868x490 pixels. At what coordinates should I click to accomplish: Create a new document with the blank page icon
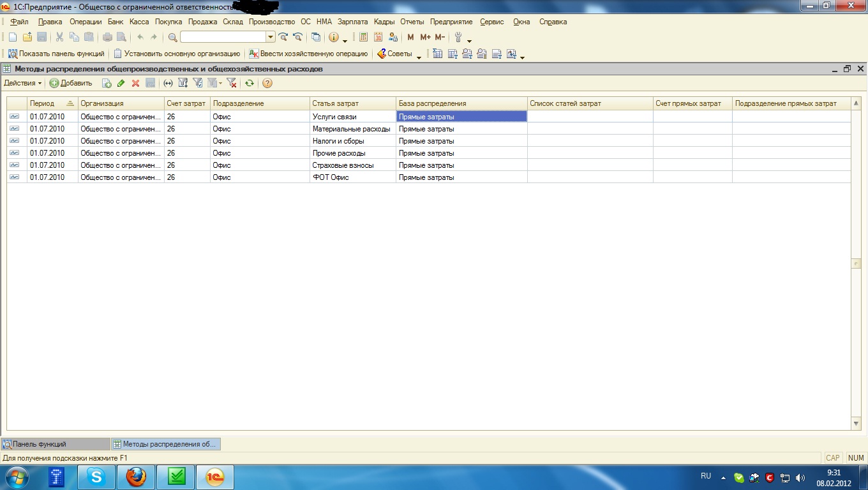pyautogui.click(x=13, y=38)
